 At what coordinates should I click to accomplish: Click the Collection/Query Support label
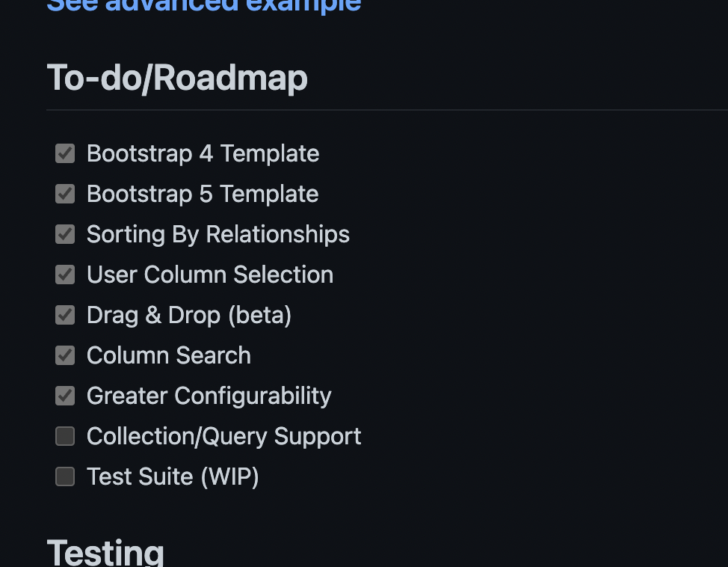223,436
